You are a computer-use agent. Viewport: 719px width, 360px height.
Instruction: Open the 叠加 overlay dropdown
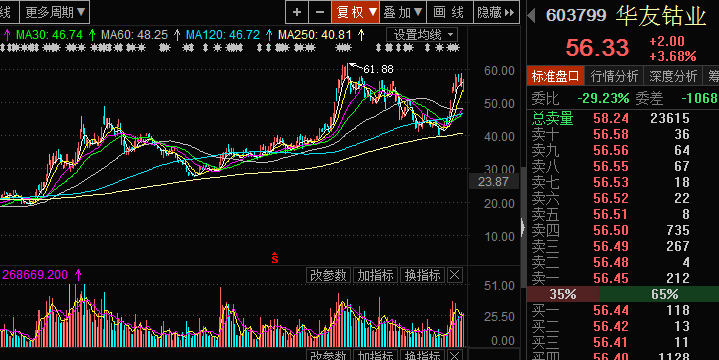pos(403,12)
